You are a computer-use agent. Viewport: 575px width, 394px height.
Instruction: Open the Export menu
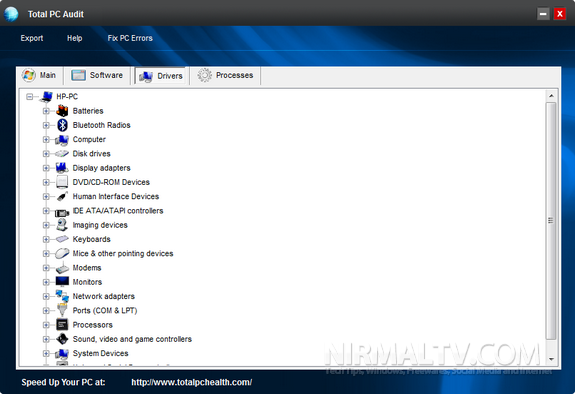32,38
